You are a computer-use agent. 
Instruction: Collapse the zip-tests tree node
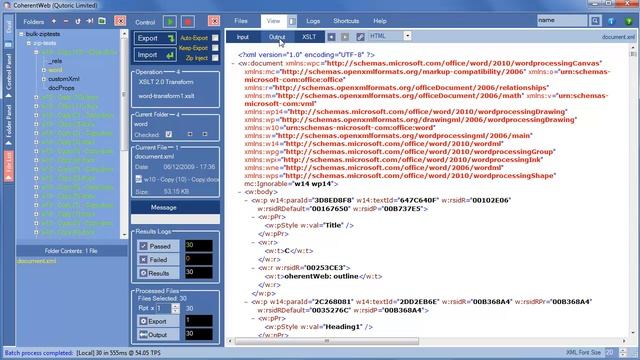pyautogui.click(x=29, y=43)
